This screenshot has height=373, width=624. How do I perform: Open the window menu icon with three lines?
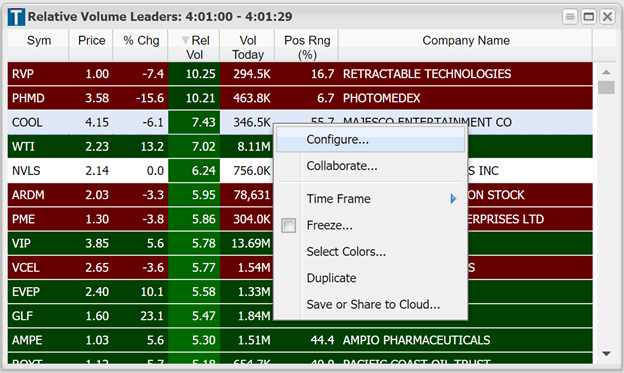click(570, 17)
